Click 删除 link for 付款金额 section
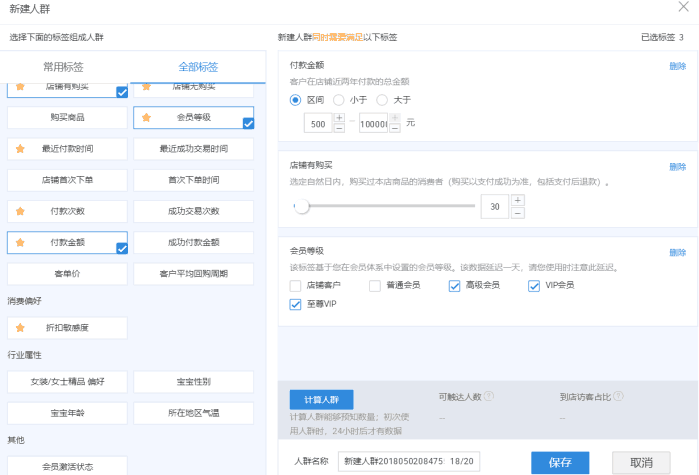699x475 pixels. tap(677, 66)
